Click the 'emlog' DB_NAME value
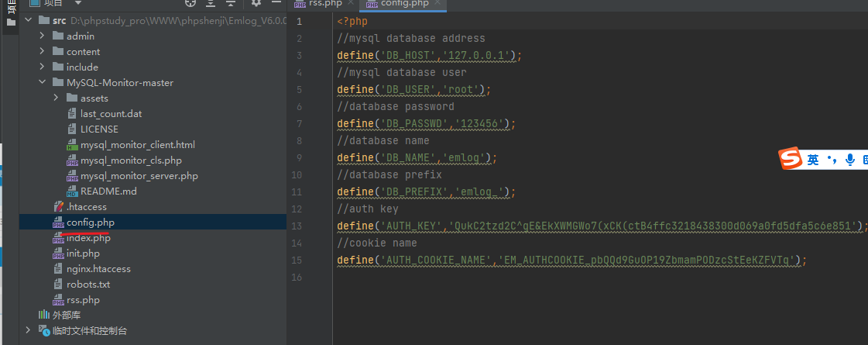Viewport: 868px width, 345px height. pyautogui.click(x=467, y=157)
